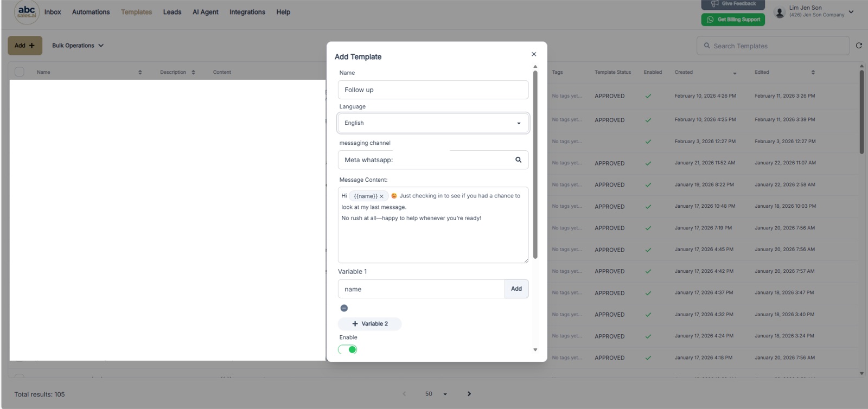Click the template Name field with Follow up

tap(433, 90)
